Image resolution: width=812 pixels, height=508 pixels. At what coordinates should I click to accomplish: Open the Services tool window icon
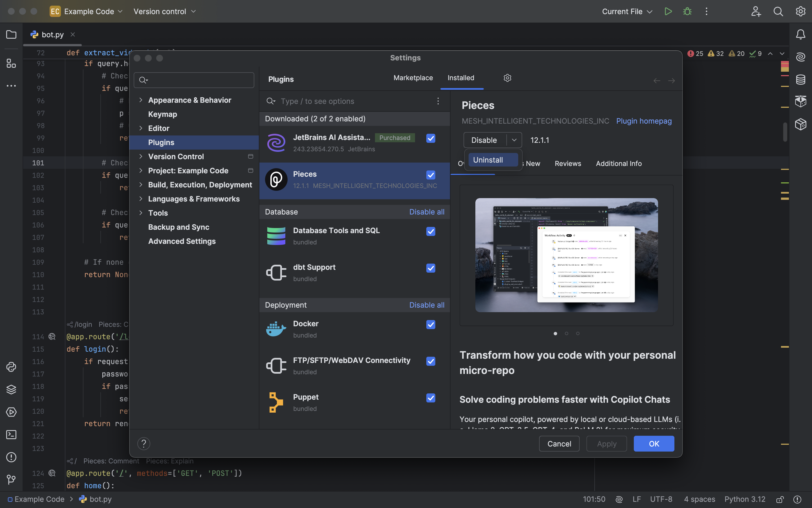[x=11, y=412]
